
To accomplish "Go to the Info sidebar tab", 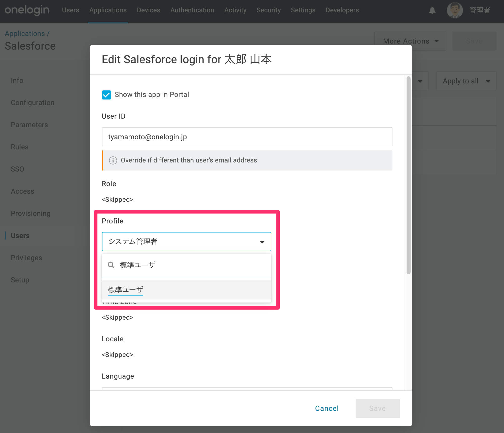I will tap(17, 80).
